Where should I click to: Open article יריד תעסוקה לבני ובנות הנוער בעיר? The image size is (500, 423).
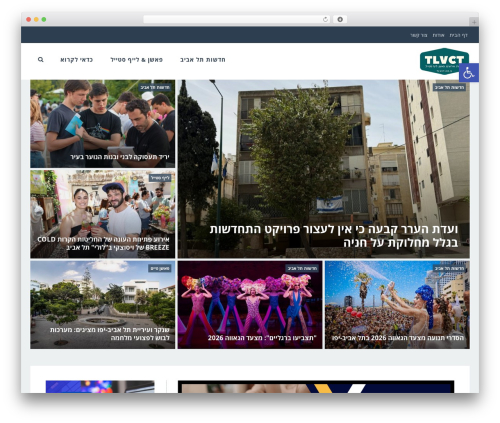(120, 157)
